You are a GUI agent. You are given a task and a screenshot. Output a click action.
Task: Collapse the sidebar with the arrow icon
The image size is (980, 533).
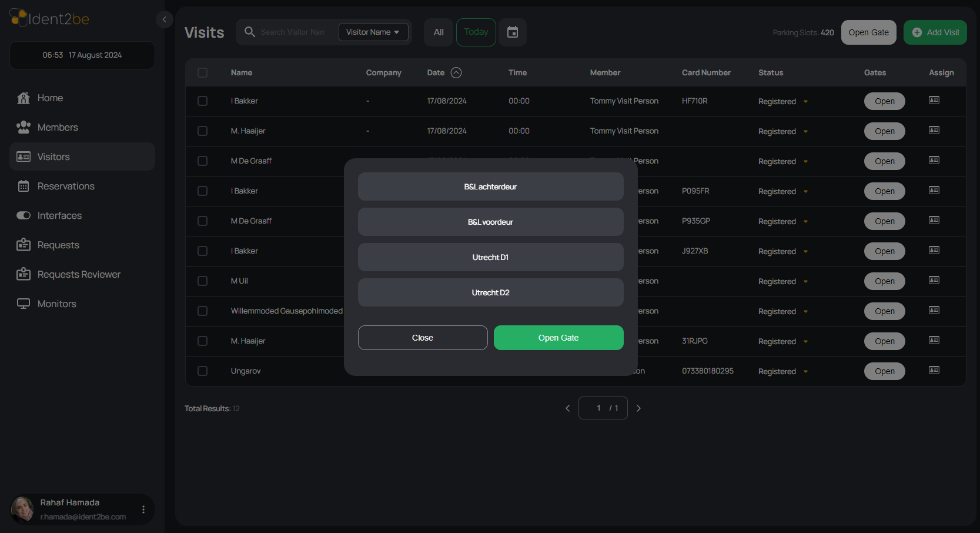[165, 19]
